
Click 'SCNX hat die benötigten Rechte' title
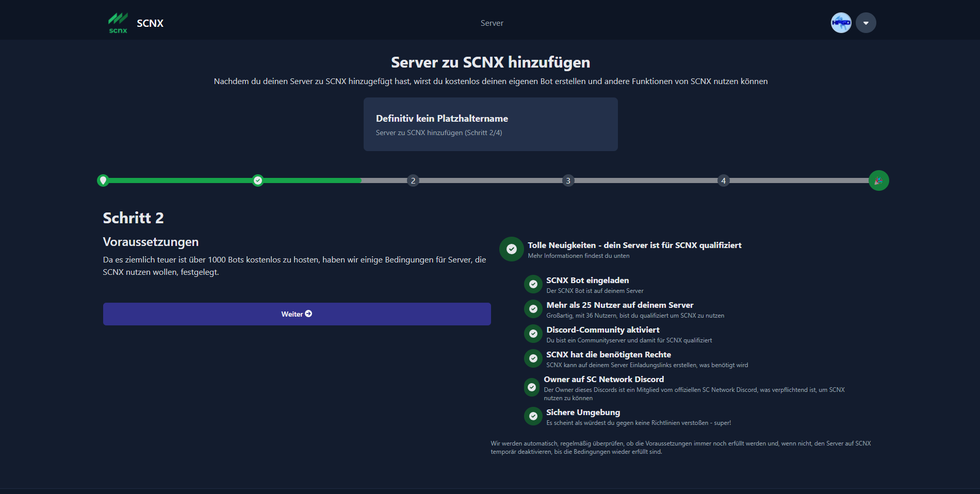pos(609,355)
